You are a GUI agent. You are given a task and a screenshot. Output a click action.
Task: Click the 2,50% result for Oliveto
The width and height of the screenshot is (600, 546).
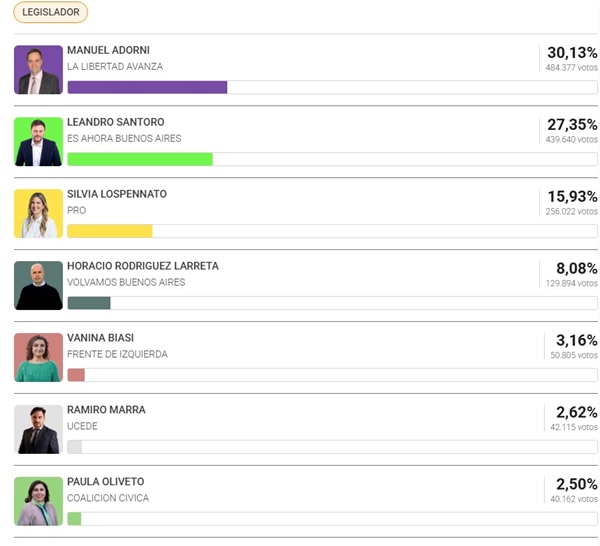click(x=577, y=484)
